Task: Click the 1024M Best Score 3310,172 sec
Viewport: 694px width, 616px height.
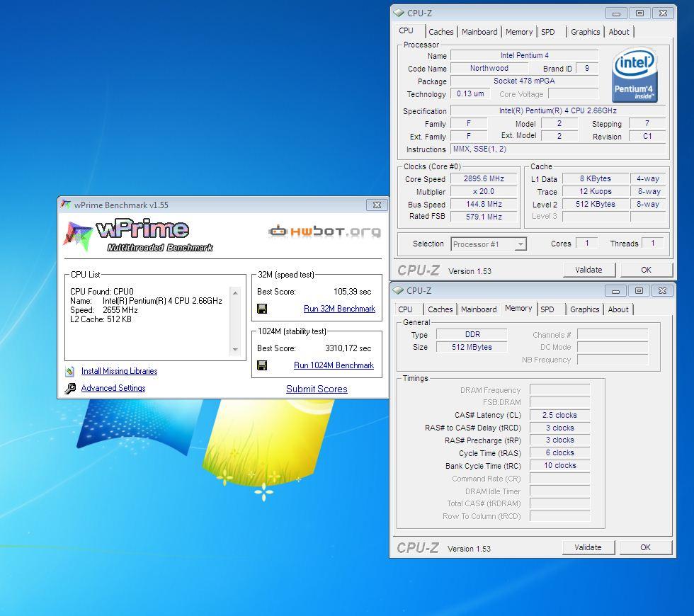Action: [x=348, y=348]
